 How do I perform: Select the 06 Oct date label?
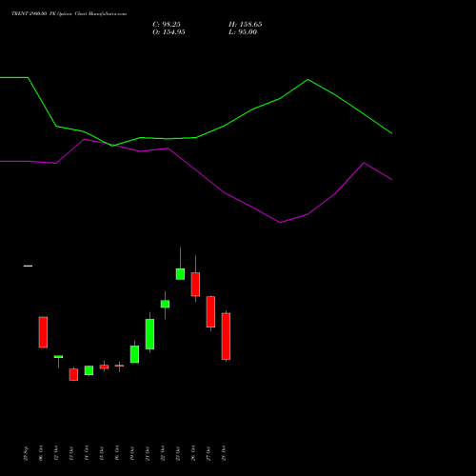pos(41,453)
